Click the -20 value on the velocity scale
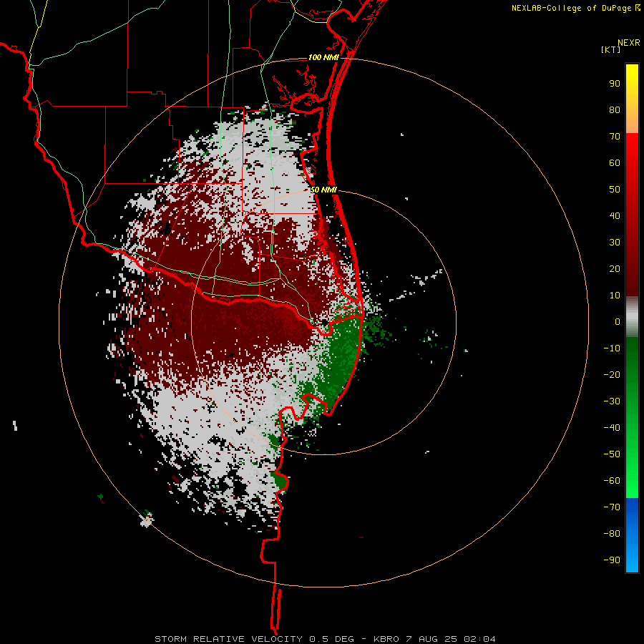This screenshot has width=644, height=644. point(612,375)
